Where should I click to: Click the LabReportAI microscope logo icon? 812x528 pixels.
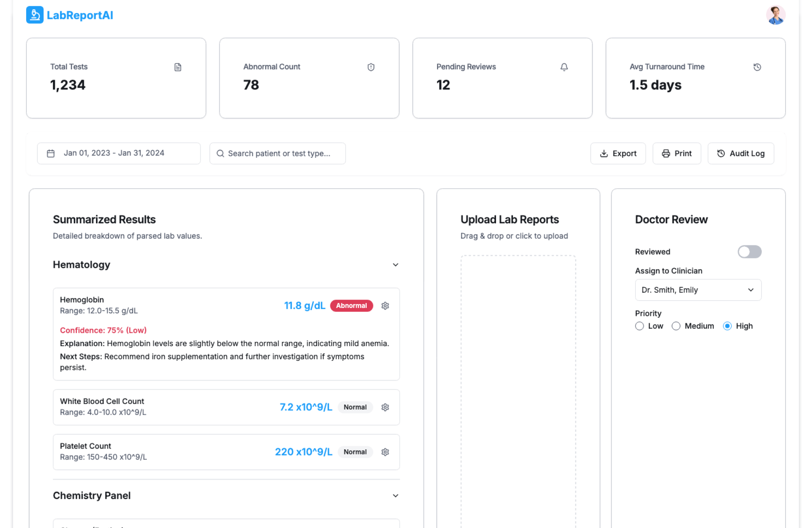pyautogui.click(x=35, y=15)
